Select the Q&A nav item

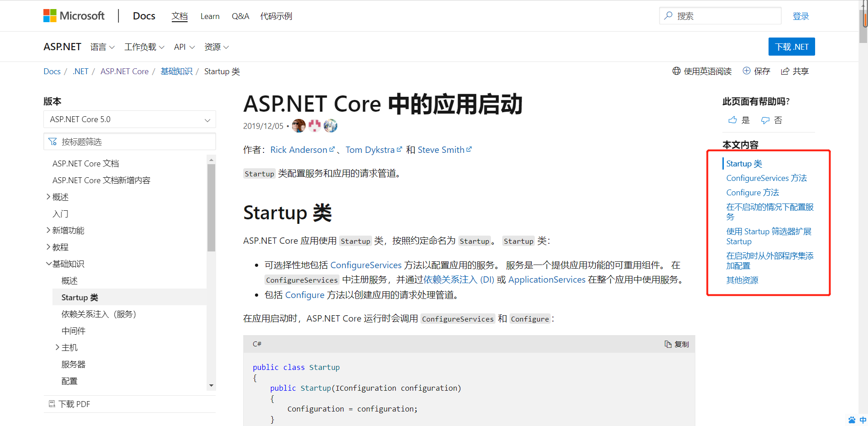[x=241, y=16]
